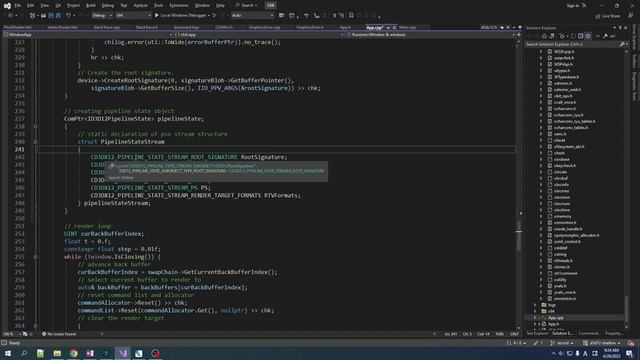
Task: Open the View menu
Action: point(45,6)
